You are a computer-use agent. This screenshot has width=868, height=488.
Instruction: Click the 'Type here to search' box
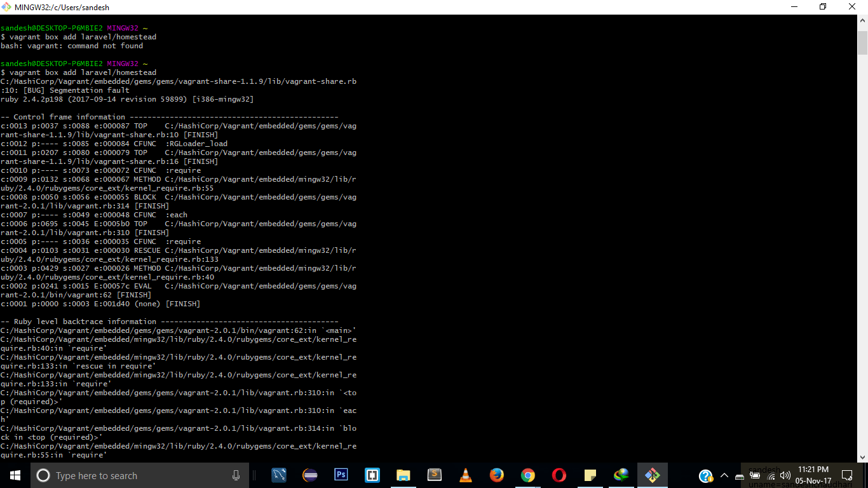click(x=127, y=475)
